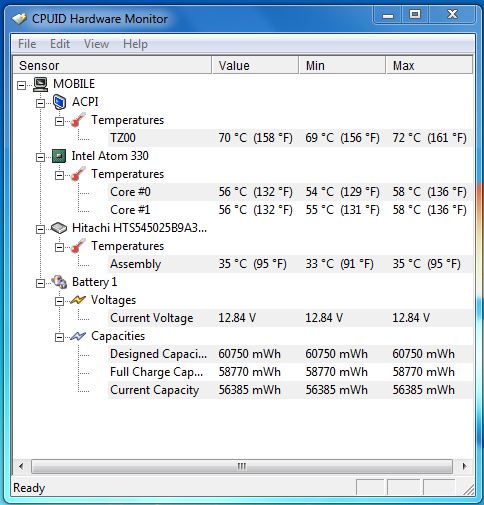Click the Intel Atom 330 chip icon
Screen dimensions: 484x505
(x=59, y=156)
